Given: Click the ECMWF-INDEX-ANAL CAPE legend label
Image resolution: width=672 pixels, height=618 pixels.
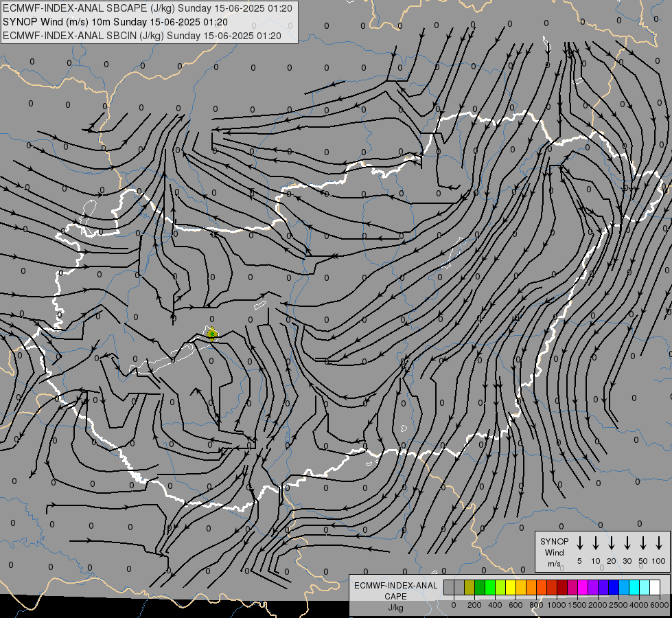Looking at the screenshot, I should click(x=395, y=591).
